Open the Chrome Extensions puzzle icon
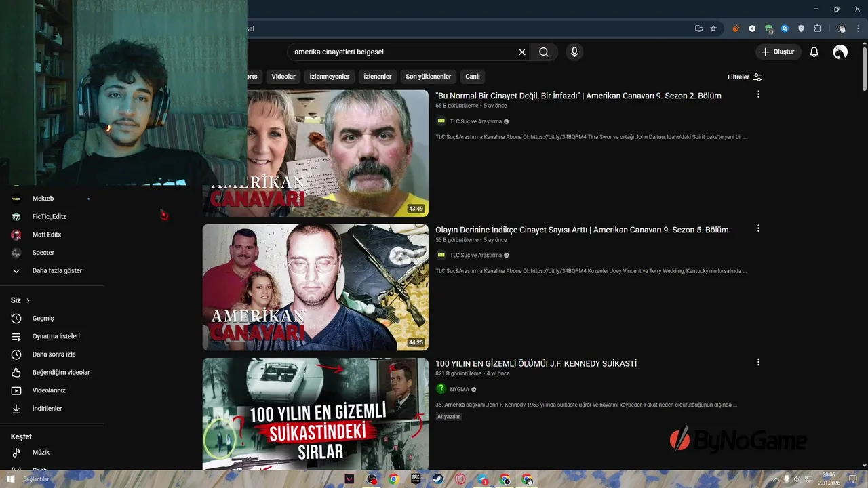This screenshot has height=488, width=868. pos(817,28)
